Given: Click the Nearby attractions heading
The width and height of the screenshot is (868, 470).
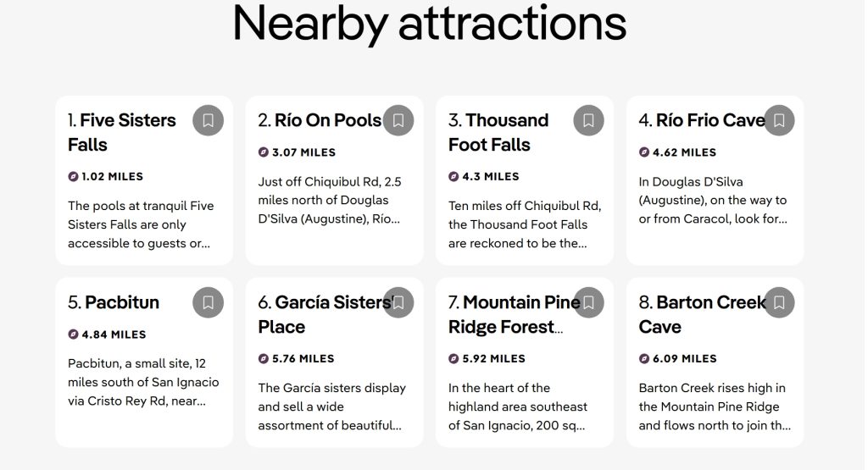Looking at the screenshot, I should [x=429, y=23].
